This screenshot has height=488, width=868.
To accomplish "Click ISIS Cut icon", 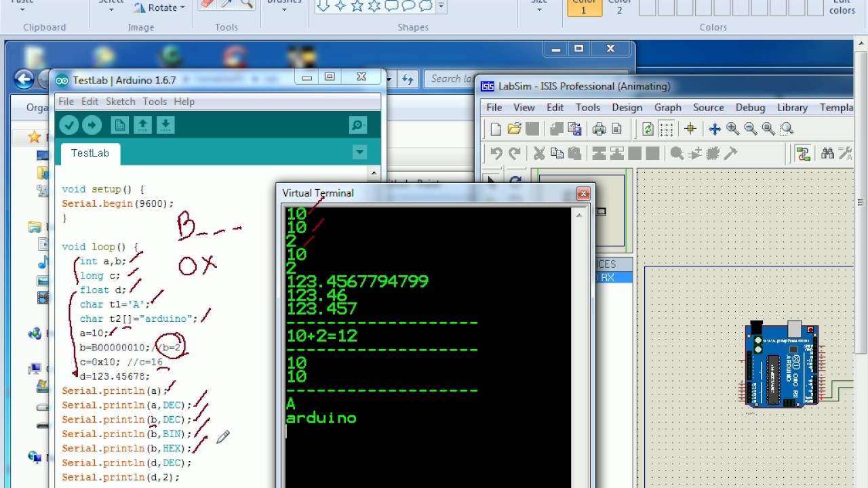I will (539, 154).
